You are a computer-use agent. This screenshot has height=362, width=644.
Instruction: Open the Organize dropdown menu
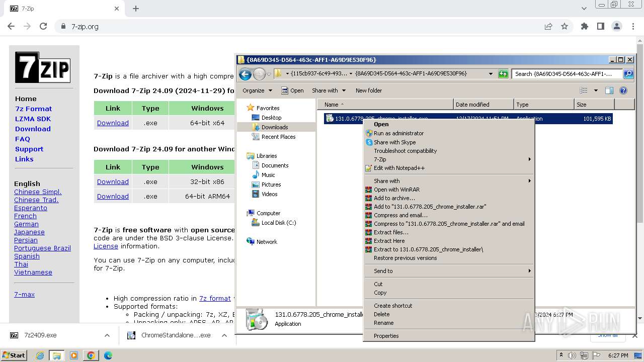click(257, 90)
